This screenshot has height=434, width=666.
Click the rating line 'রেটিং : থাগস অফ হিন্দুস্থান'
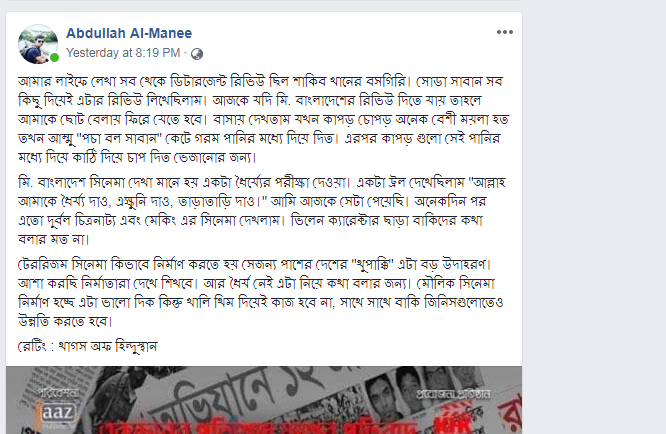click(87, 347)
